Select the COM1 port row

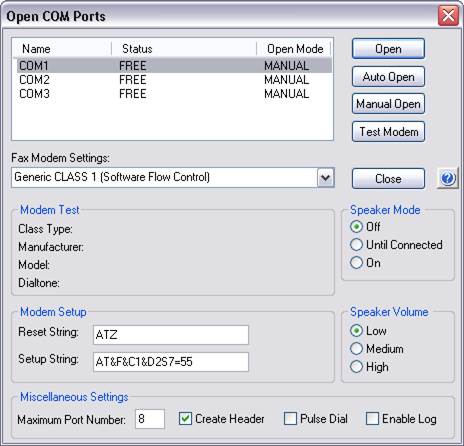175,66
